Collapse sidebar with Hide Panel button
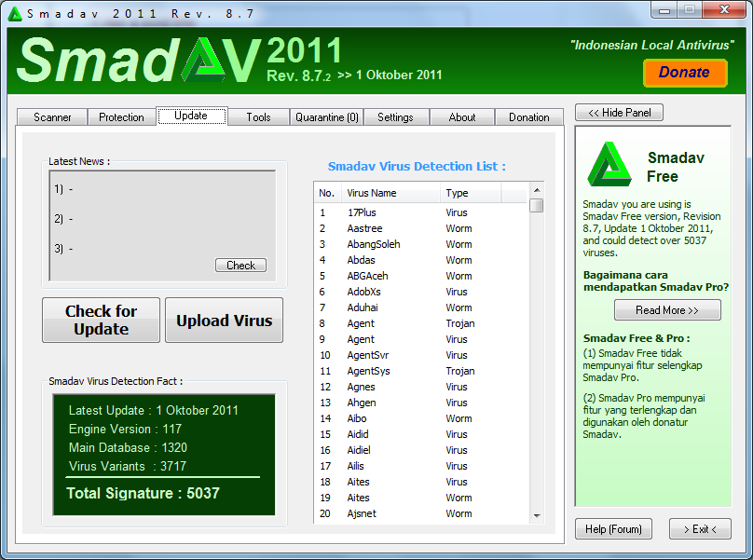 (619, 113)
